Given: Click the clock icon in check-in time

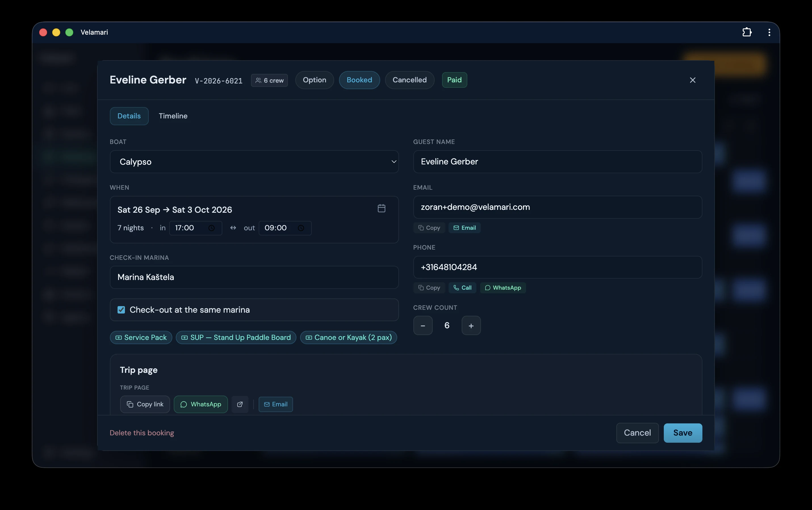Looking at the screenshot, I should (212, 228).
